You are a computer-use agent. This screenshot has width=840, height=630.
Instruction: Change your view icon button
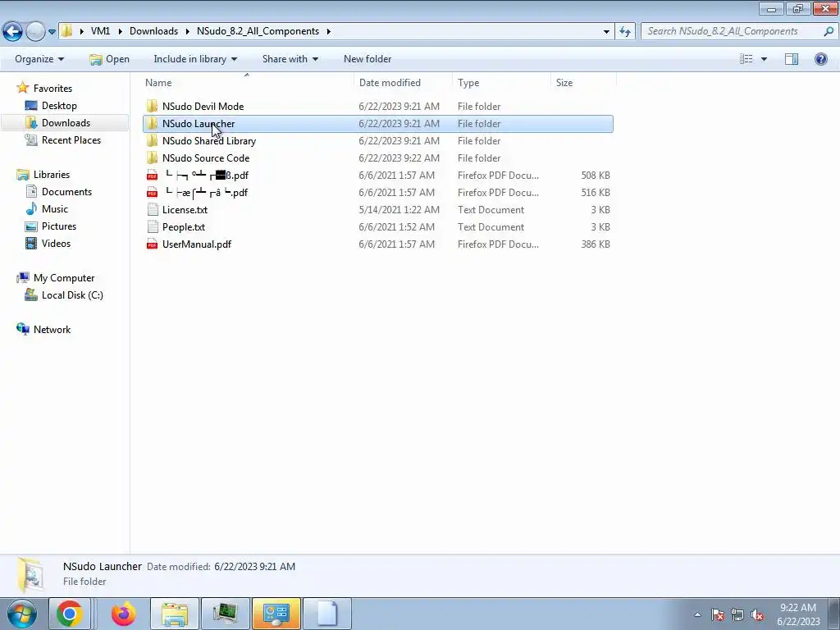click(746, 59)
